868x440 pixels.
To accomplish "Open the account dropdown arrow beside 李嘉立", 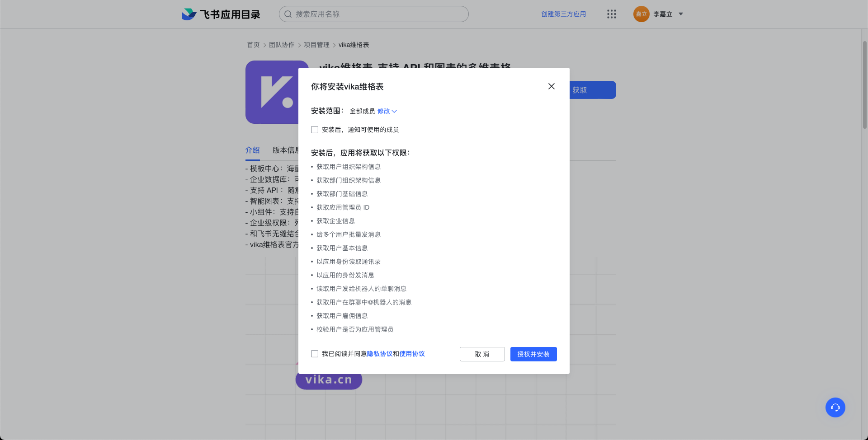I will tap(681, 14).
